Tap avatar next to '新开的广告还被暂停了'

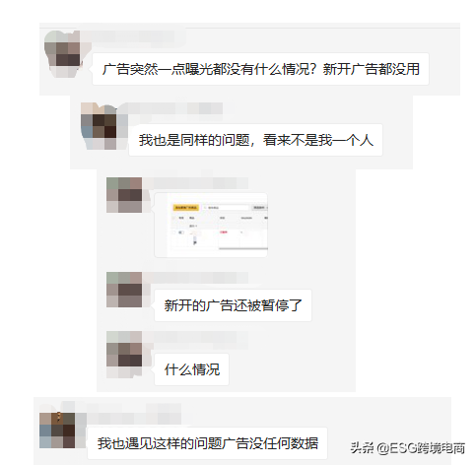tap(124, 290)
